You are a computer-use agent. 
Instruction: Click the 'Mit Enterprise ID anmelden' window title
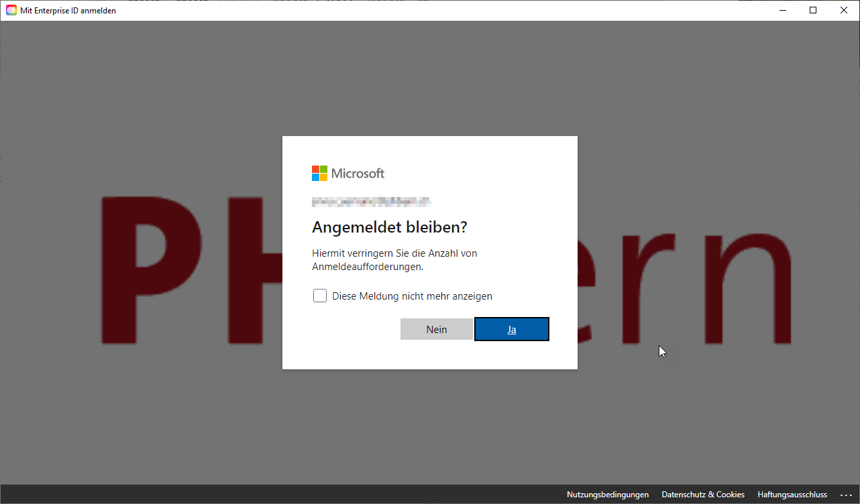tap(68, 10)
